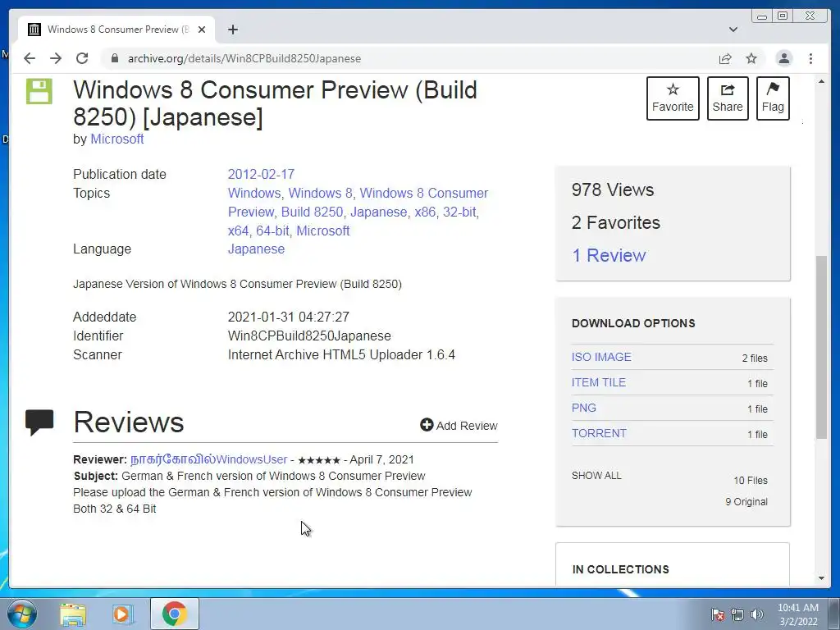Click the address bar URL
The width and height of the screenshot is (840, 630).
tap(244, 58)
